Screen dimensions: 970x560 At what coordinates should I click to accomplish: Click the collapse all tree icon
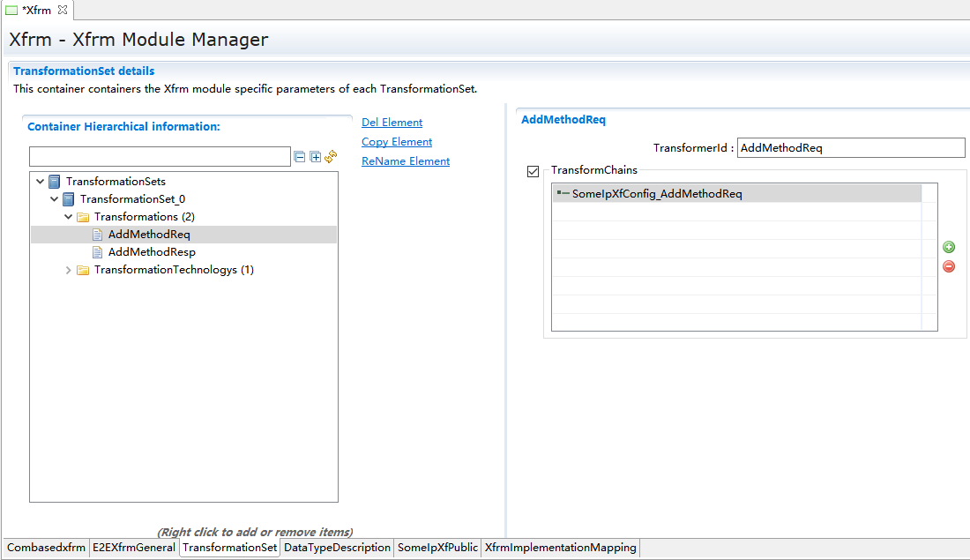(300, 157)
